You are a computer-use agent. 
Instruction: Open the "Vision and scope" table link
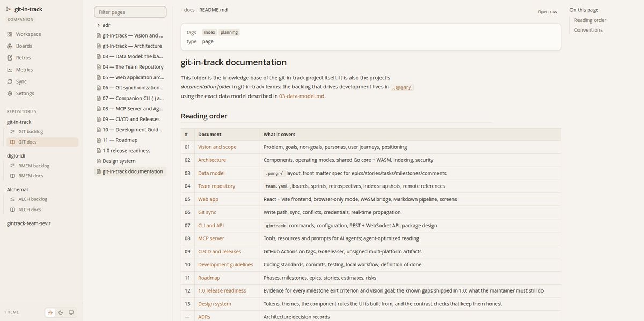217,147
